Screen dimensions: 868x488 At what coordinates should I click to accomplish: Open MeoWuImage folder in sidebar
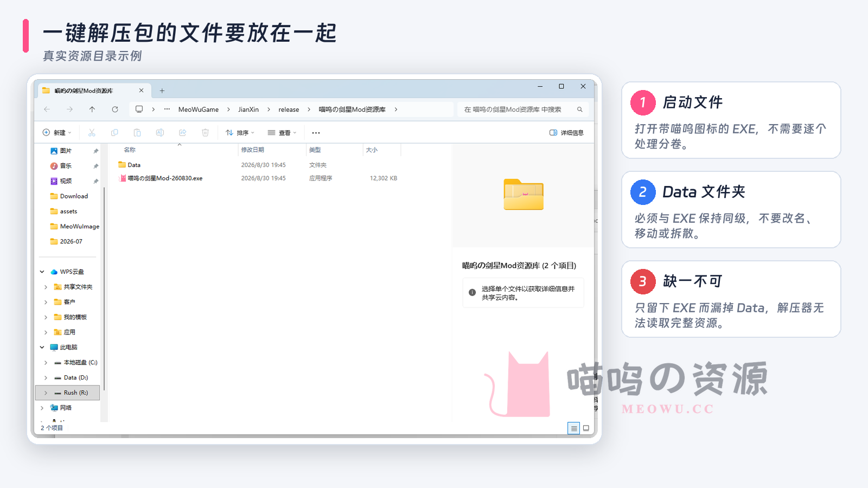[74, 227]
